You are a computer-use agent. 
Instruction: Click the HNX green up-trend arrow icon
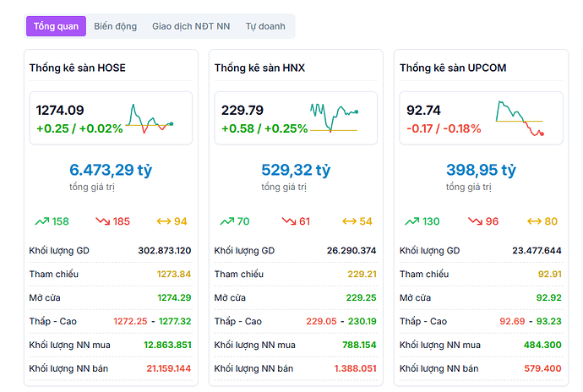[226, 221]
